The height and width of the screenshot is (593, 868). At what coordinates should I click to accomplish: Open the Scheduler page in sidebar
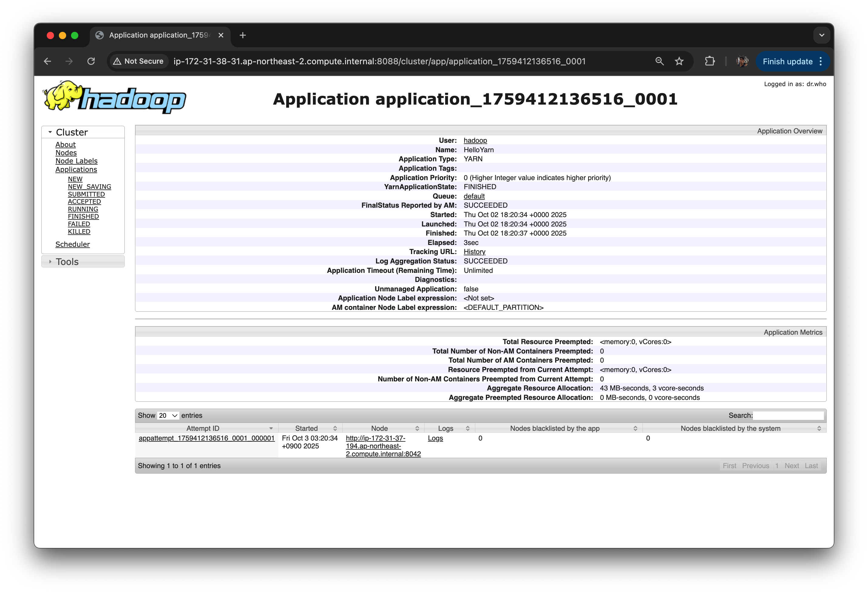pos(73,244)
